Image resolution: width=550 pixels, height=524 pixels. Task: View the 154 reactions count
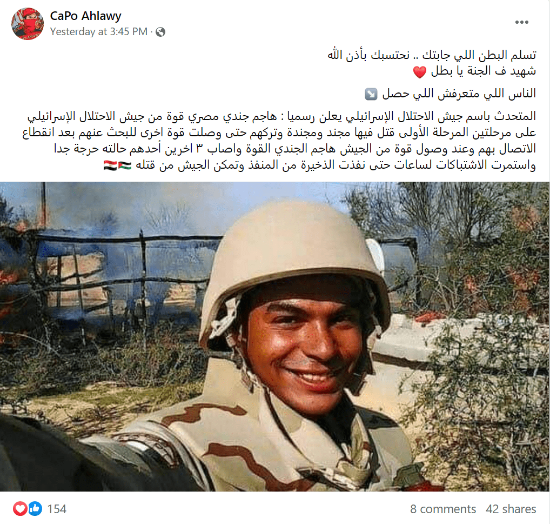coord(56,509)
